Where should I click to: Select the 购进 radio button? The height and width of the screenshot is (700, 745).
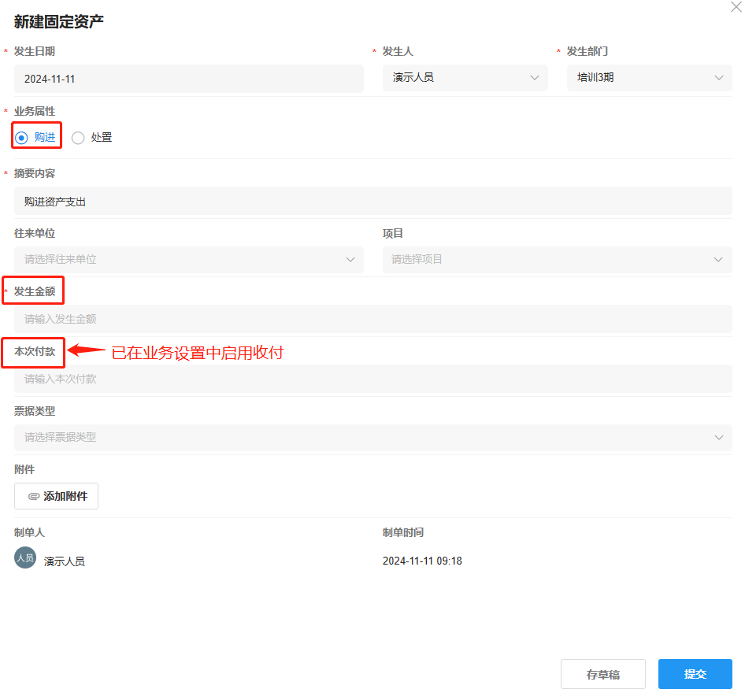[22, 138]
